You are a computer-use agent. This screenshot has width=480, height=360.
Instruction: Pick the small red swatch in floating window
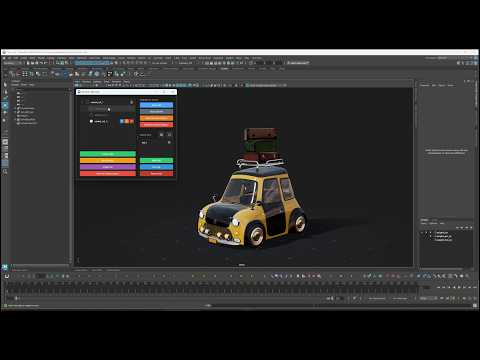click(132, 121)
